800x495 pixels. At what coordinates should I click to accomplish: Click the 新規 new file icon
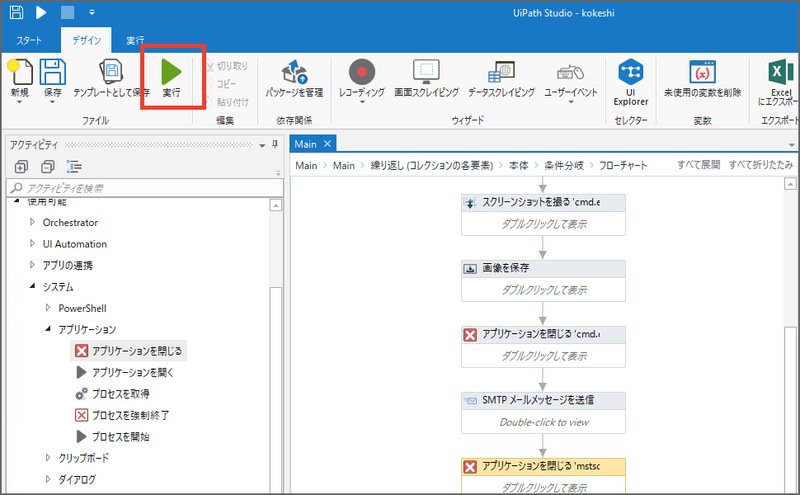pos(20,72)
